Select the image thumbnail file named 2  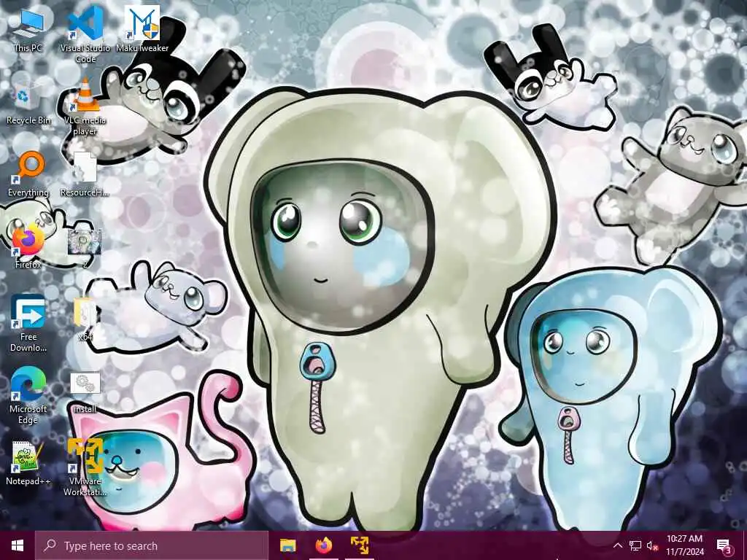coord(85,246)
